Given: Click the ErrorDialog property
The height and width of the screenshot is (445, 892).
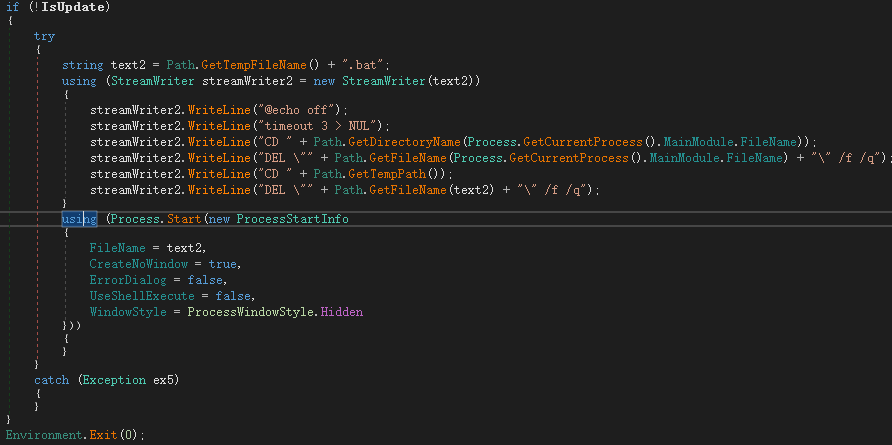Looking at the screenshot, I should pyautogui.click(x=128, y=280).
